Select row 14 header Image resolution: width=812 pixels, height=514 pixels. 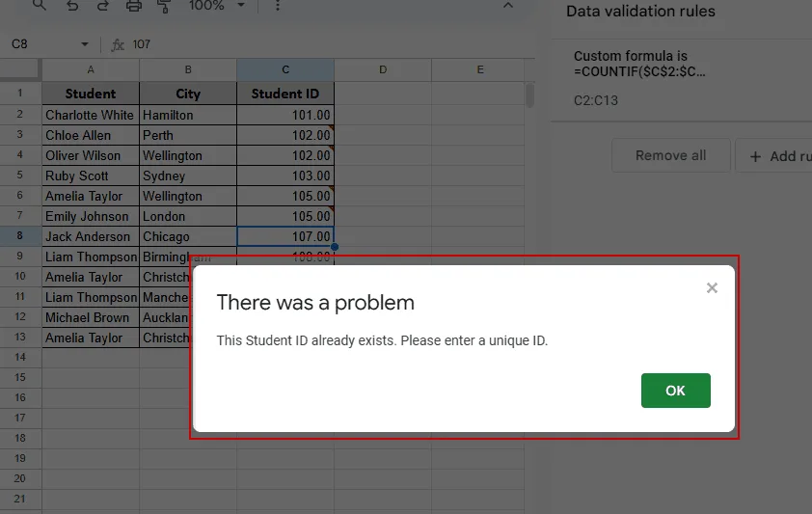point(19,357)
